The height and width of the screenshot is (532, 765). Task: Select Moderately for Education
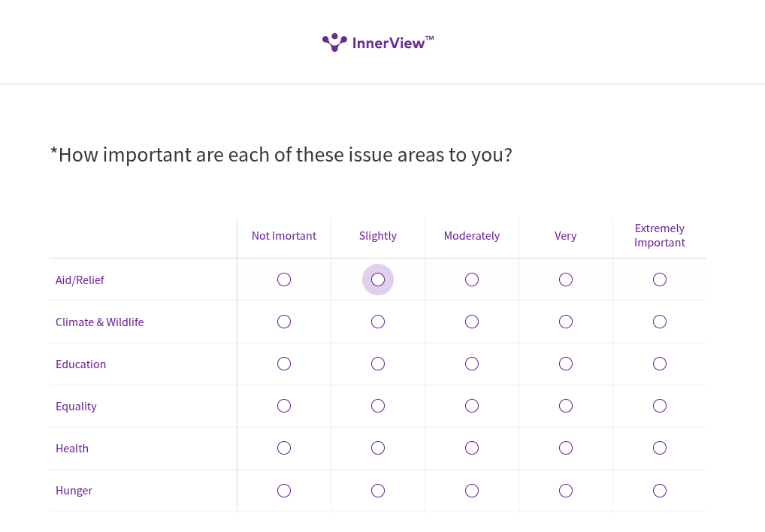pyautogui.click(x=472, y=364)
